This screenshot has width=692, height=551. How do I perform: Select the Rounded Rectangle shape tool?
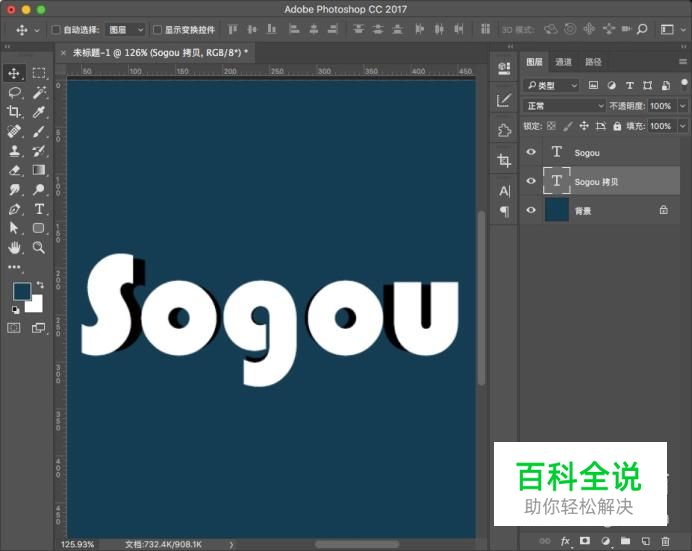(x=39, y=228)
